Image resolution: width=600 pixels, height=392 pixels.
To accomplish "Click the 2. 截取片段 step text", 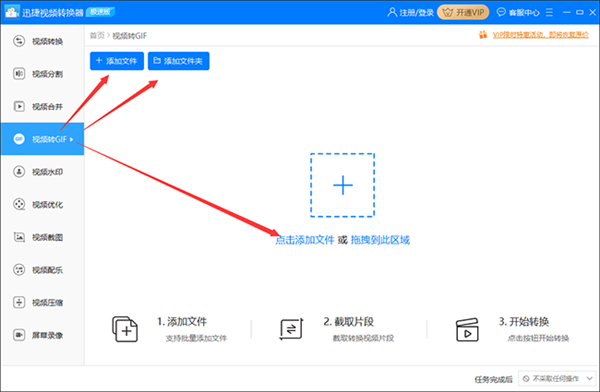I will click(x=349, y=322).
